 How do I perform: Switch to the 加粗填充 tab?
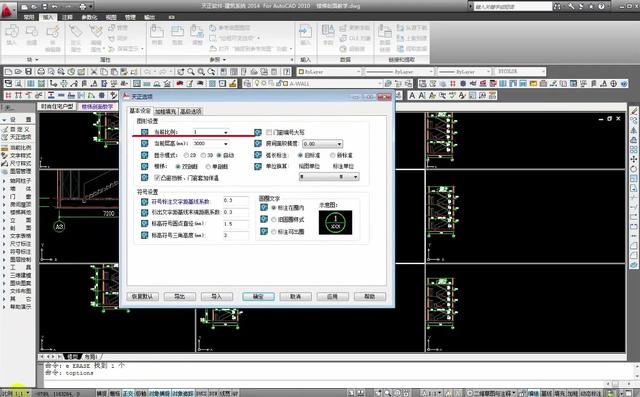(x=165, y=111)
